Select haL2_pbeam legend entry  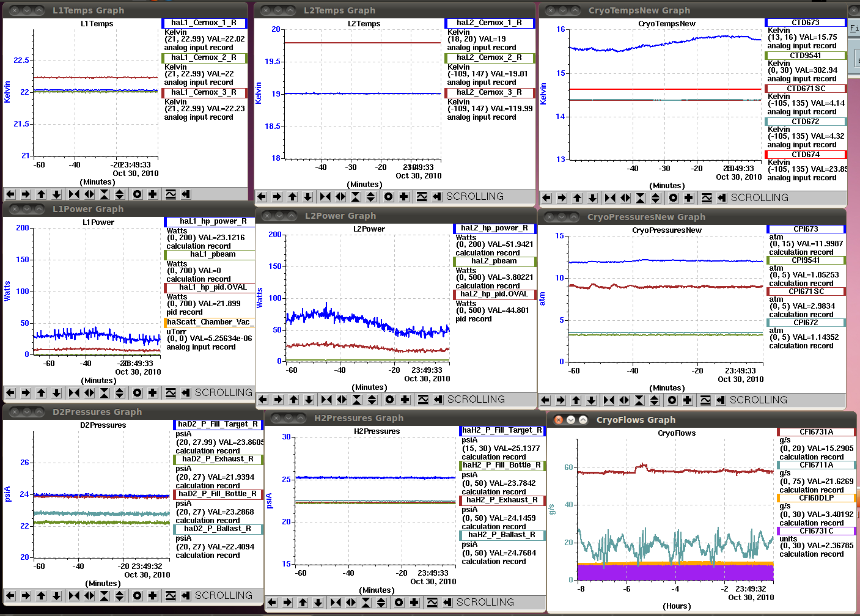(495, 262)
